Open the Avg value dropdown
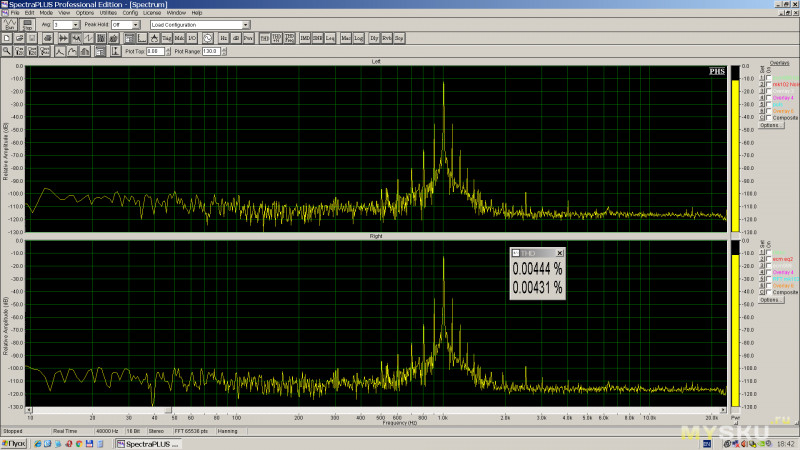Screen dimensions: 800x450 click(x=76, y=24)
